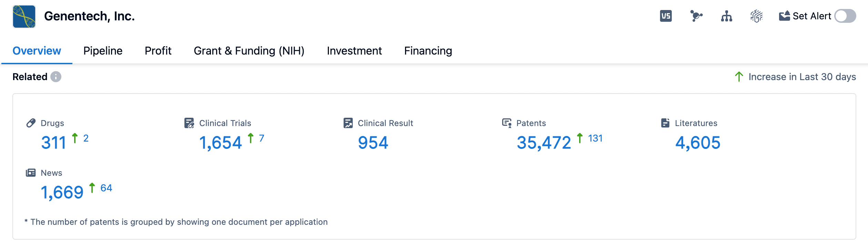
Task: Go to the Investment tab
Action: [x=354, y=51]
